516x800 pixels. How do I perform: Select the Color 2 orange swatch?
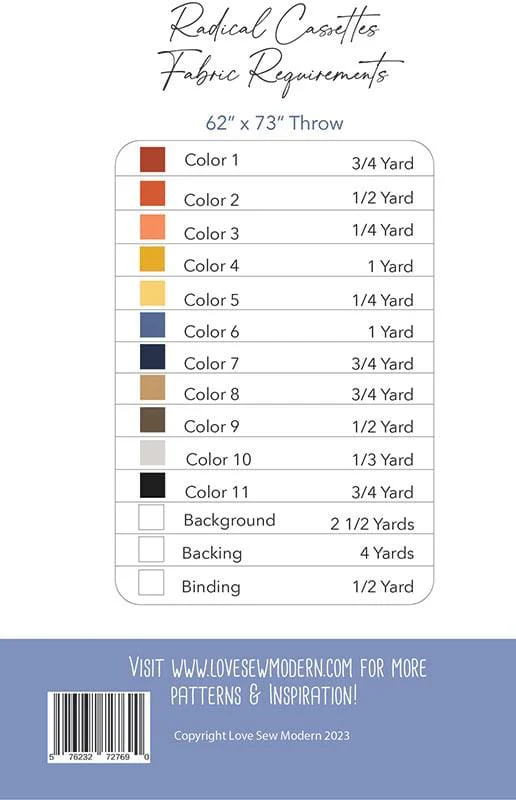point(153,193)
